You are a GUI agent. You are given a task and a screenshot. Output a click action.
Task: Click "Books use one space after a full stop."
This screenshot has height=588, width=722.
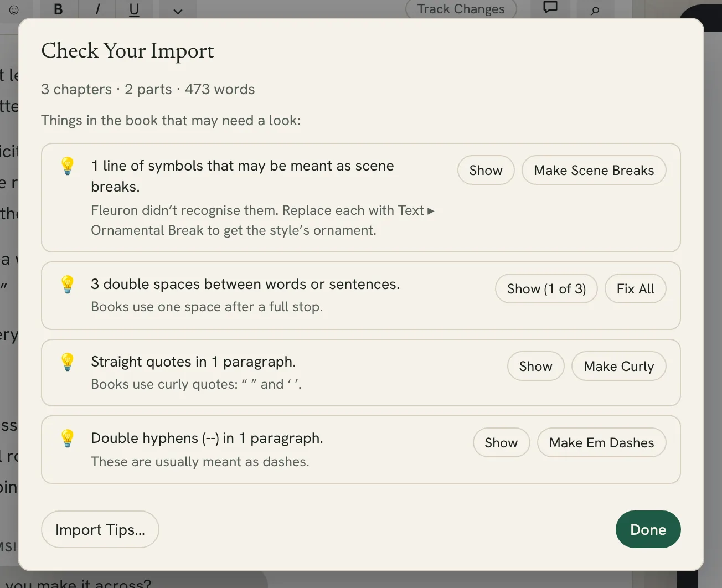point(207,307)
